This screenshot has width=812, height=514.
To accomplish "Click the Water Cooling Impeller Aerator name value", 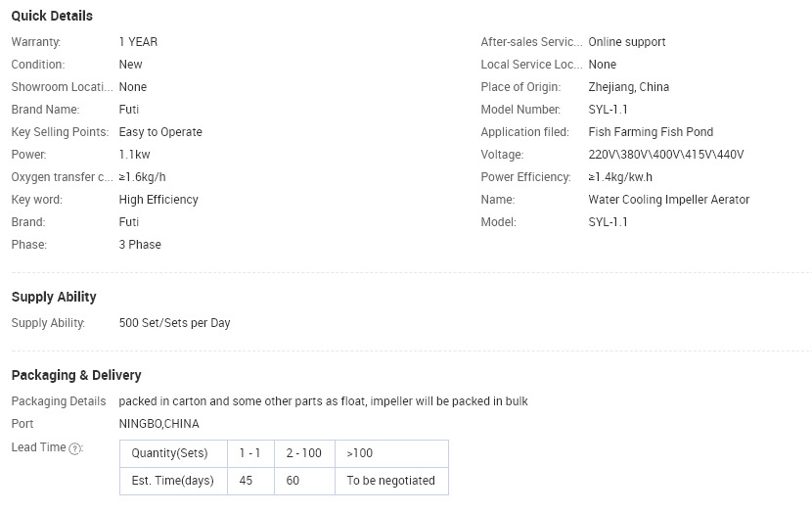I will click(x=668, y=200).
